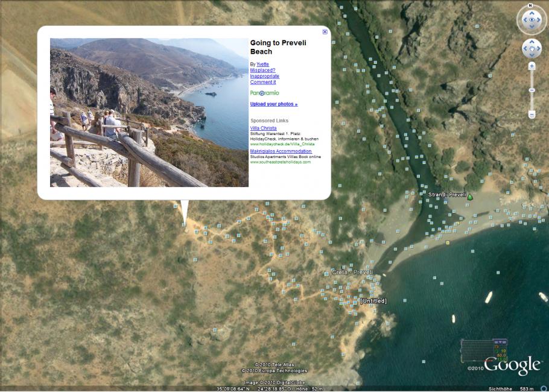Open the Villa Christa sponsored link
Image resolution: width=549 pixels, height=392 pixels.
pyautogui.click(x=263, y=128)
